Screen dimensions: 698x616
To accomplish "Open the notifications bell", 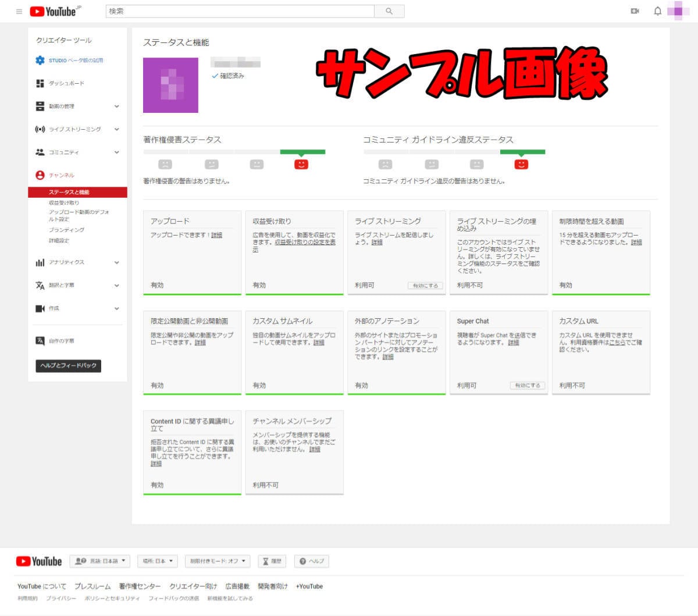I will click(658, 11).
